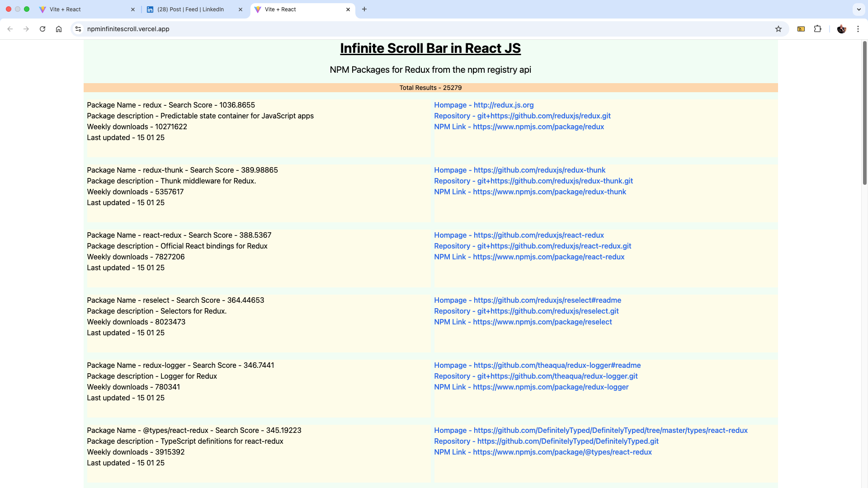The image size is (868, 488).
Task: Open NPM Link for @types/react-redux
Action: click(x=543, y=452)
